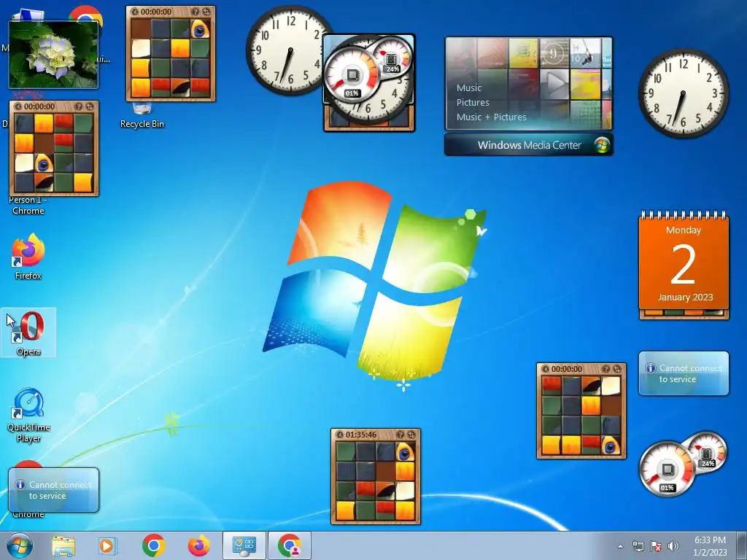Switch to the gadgets window taskbar button beside Firefox

pos(244,545)
